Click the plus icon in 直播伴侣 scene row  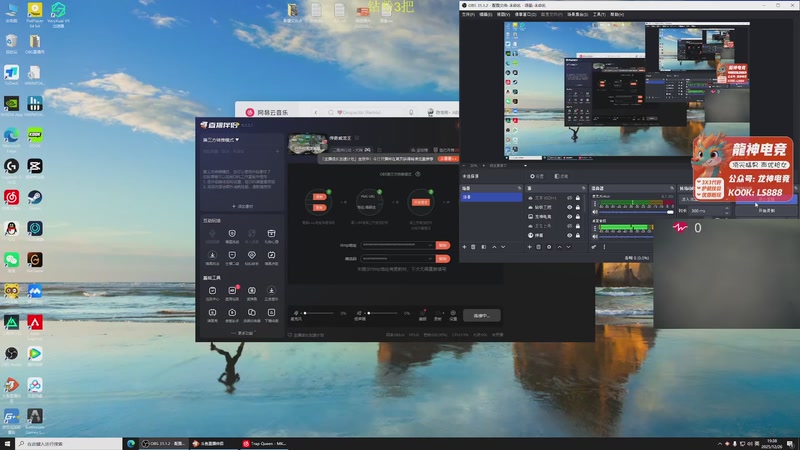tap(278, 152)
